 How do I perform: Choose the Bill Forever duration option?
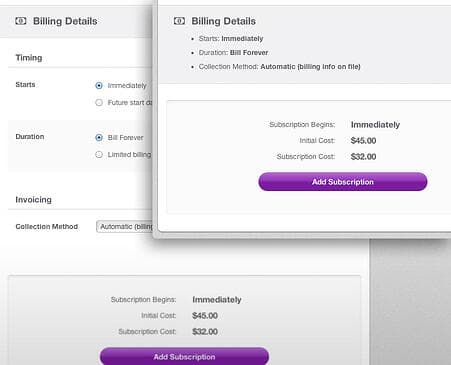[x=99, y=137]
